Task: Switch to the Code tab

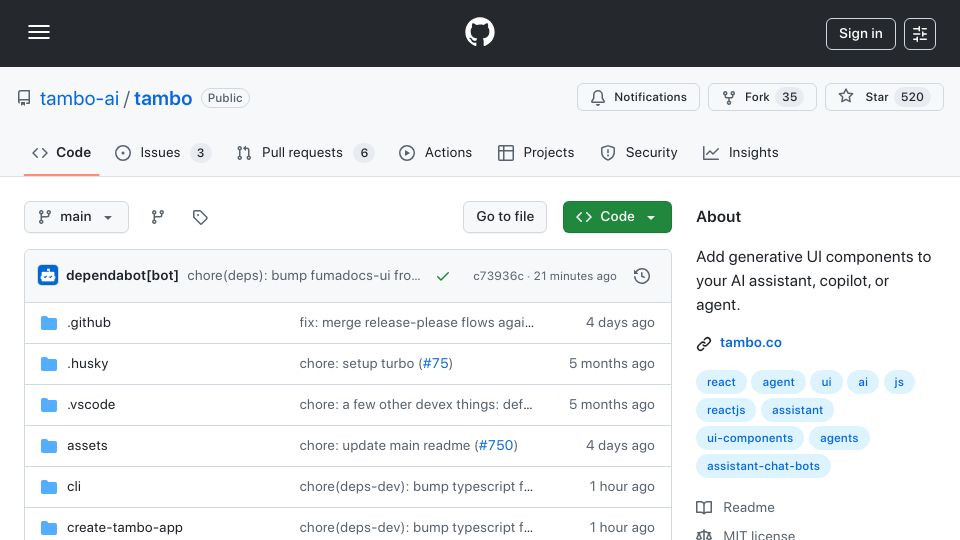Action: coord(61,152)
